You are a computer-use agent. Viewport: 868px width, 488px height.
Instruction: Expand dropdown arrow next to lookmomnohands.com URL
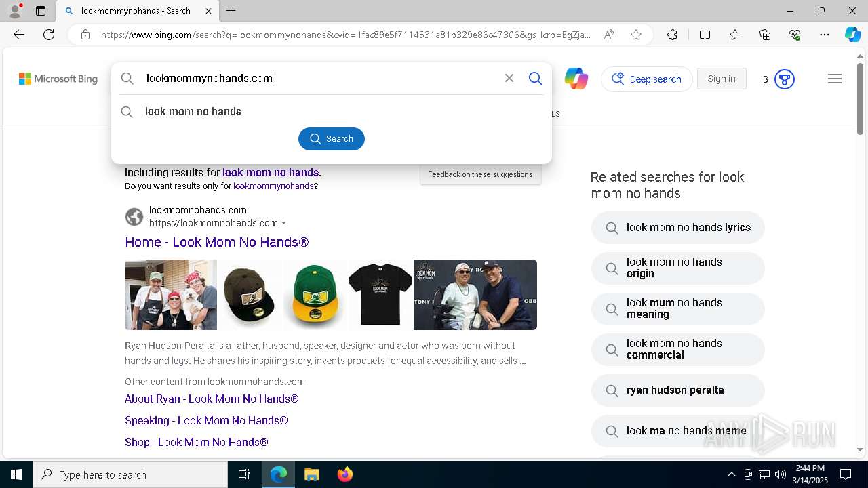coord(284,224)
